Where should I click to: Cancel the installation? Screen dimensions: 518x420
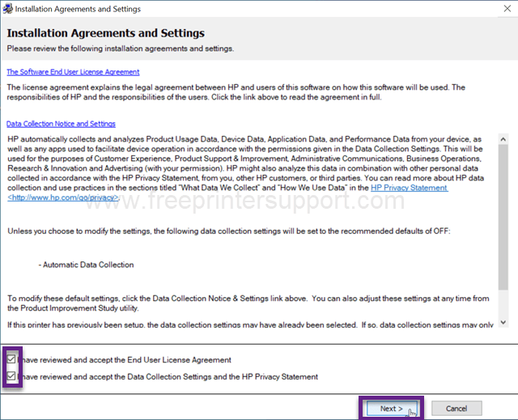[456, 409]
